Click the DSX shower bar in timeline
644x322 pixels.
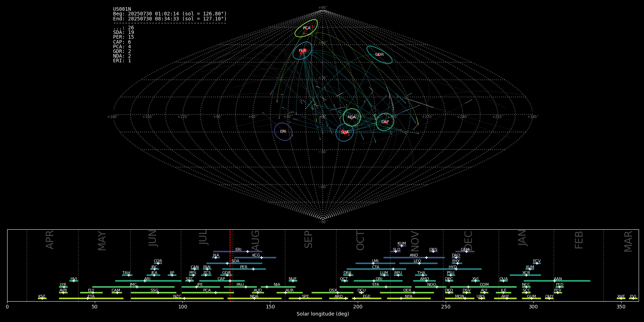coord(332,292)
